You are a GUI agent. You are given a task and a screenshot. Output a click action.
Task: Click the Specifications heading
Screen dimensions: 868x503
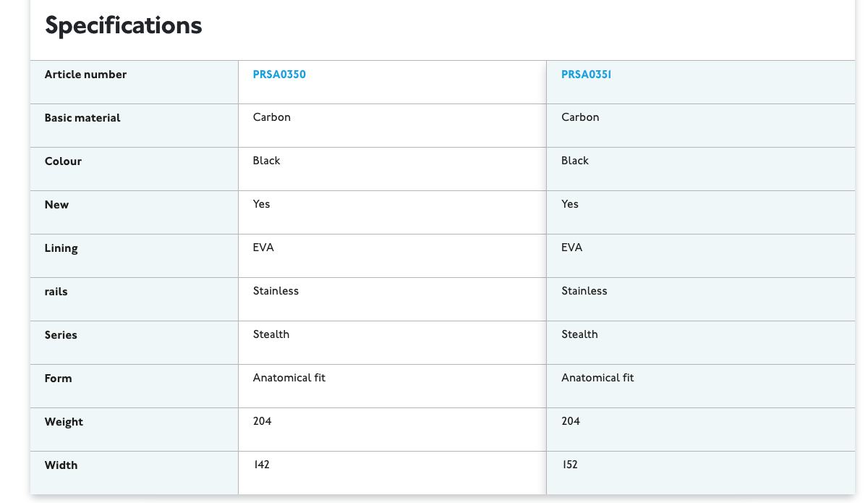123,26
